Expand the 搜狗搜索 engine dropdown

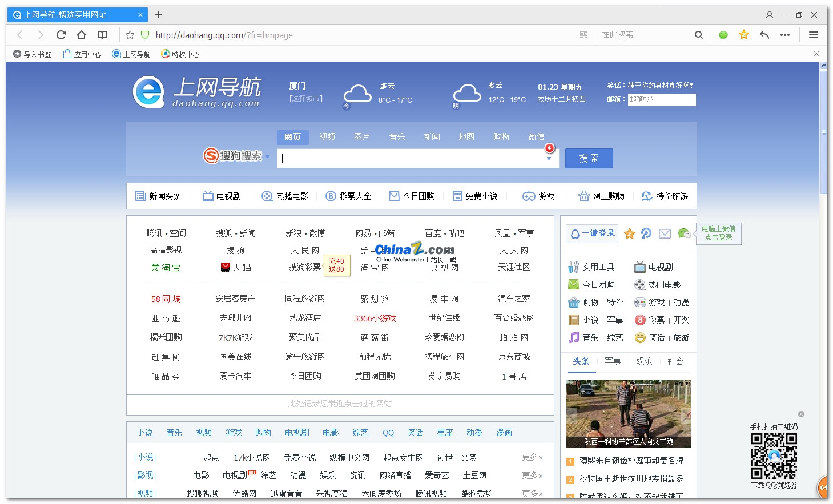(267, 156)
